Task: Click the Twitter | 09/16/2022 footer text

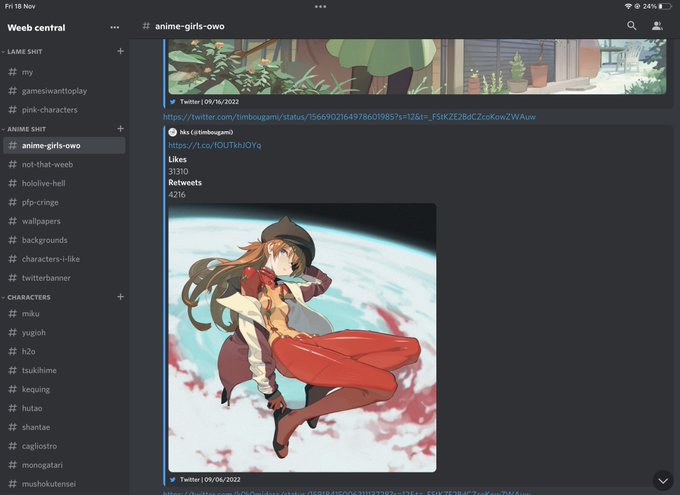Action: (x=209, y=102)
